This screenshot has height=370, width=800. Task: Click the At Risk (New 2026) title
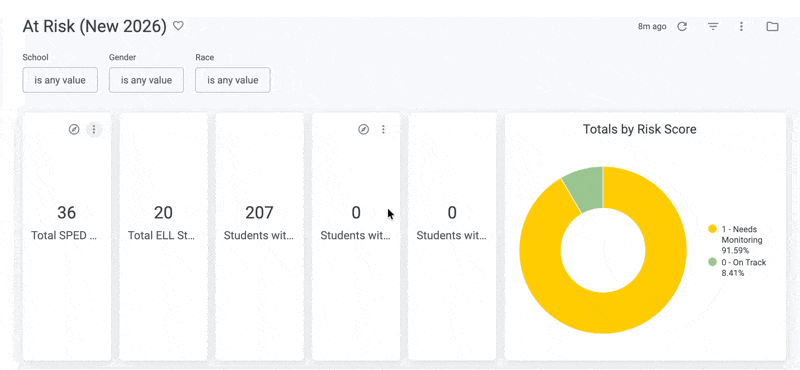click(x=94, y=27)
